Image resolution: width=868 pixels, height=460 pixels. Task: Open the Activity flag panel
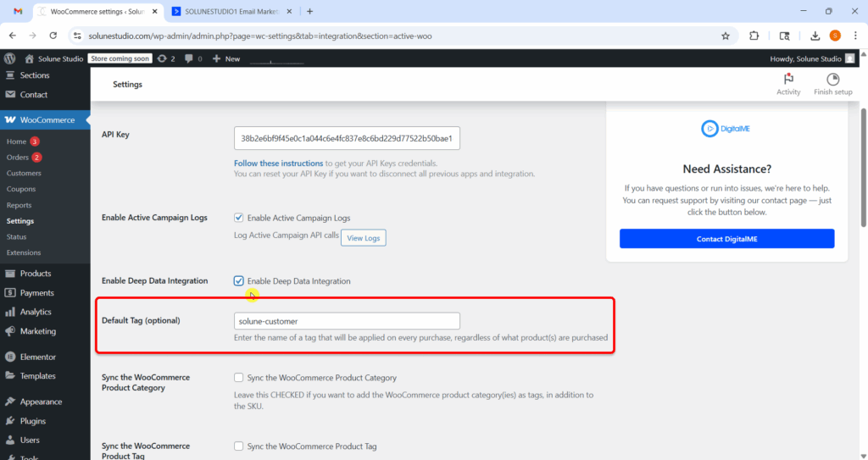[x=788, y=84]
